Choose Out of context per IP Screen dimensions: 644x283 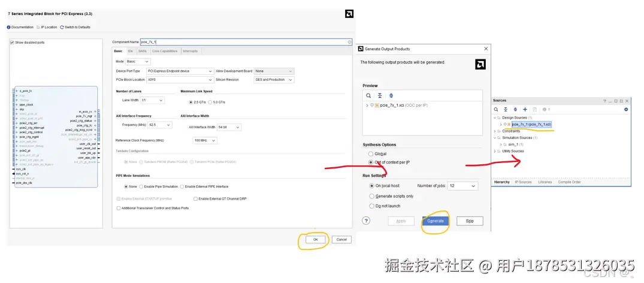(x=371, y=162)
